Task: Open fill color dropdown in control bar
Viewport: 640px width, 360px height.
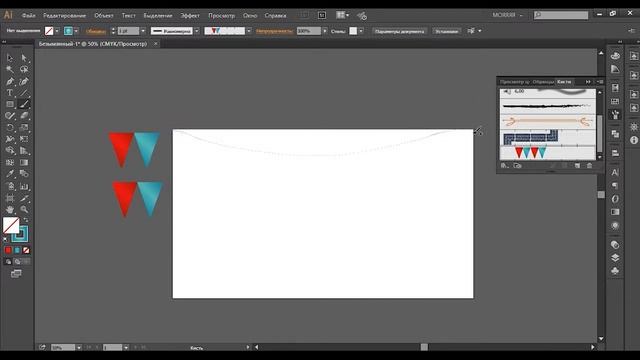Action: click(x=57, y=31)
